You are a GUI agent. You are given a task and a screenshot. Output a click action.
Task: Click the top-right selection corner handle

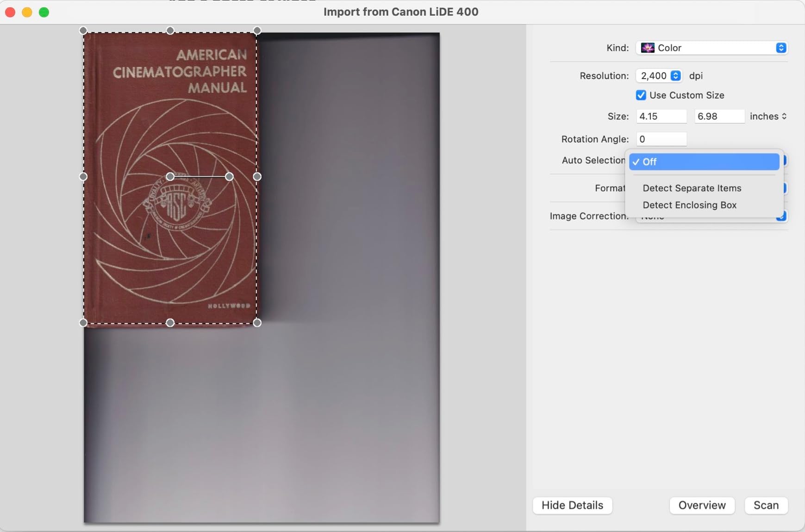coord(257,31)
